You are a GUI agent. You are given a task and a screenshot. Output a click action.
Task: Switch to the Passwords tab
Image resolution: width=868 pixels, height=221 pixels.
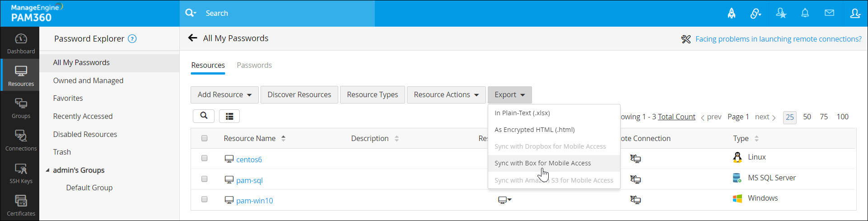tap(254, 65)
